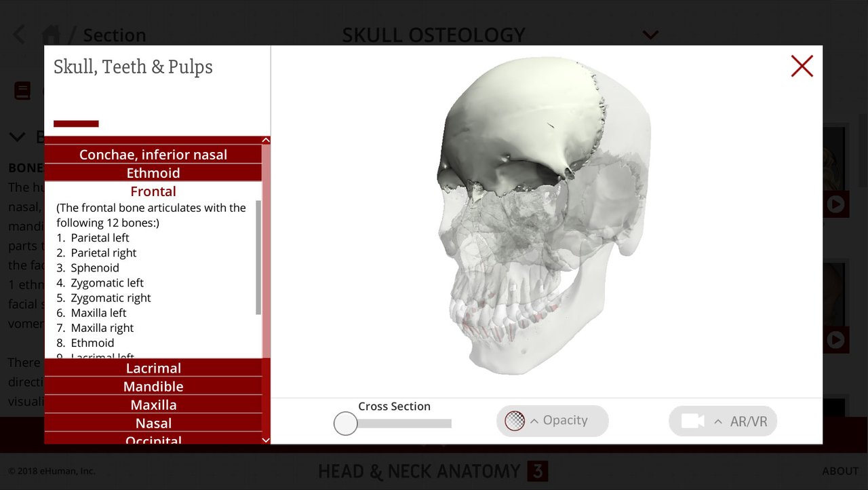Click the Cross Section slider track
The image size is (868, 490).
[404, 423]
